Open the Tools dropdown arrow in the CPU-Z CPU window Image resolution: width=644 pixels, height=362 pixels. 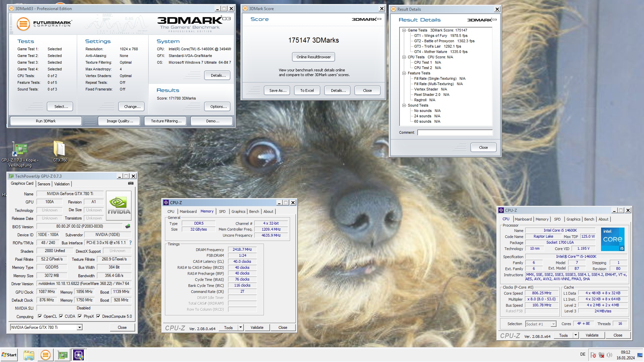(x=576, y=335)
